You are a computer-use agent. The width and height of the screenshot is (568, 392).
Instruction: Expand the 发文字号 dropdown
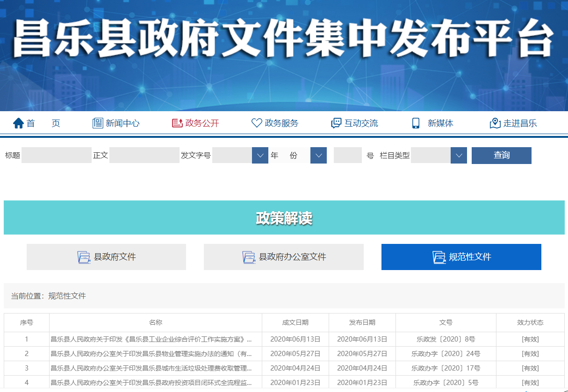tap(260, 156)
